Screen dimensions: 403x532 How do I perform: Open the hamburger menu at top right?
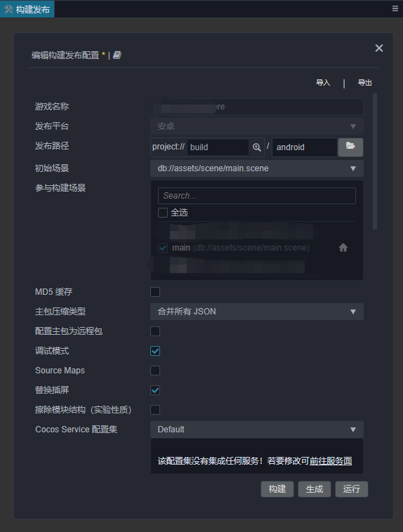click(395, 8)
